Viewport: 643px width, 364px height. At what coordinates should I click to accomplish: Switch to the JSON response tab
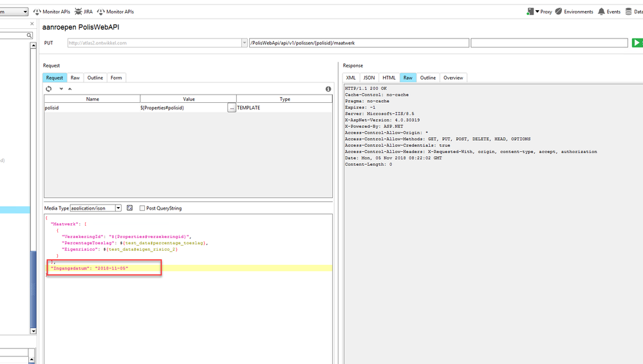[369, 78]
